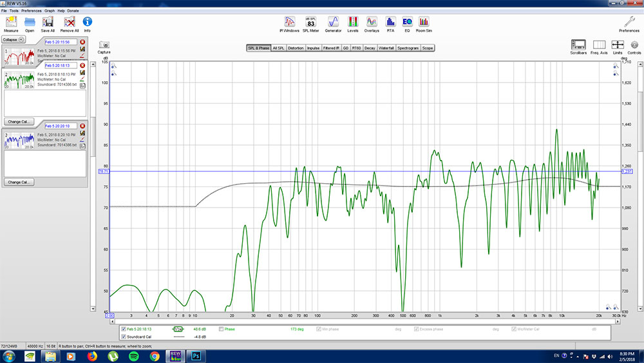Open the Preferences menu
644x363 pixels.
point(31,11)
